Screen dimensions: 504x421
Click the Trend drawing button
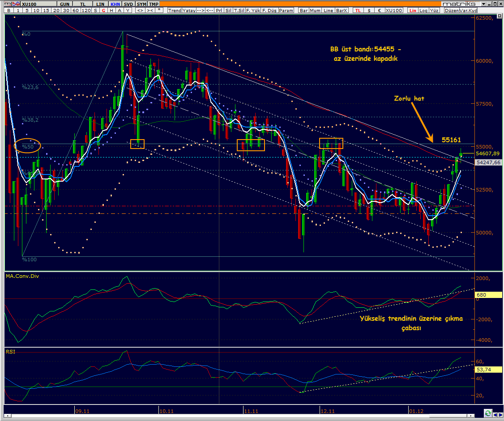175,10
